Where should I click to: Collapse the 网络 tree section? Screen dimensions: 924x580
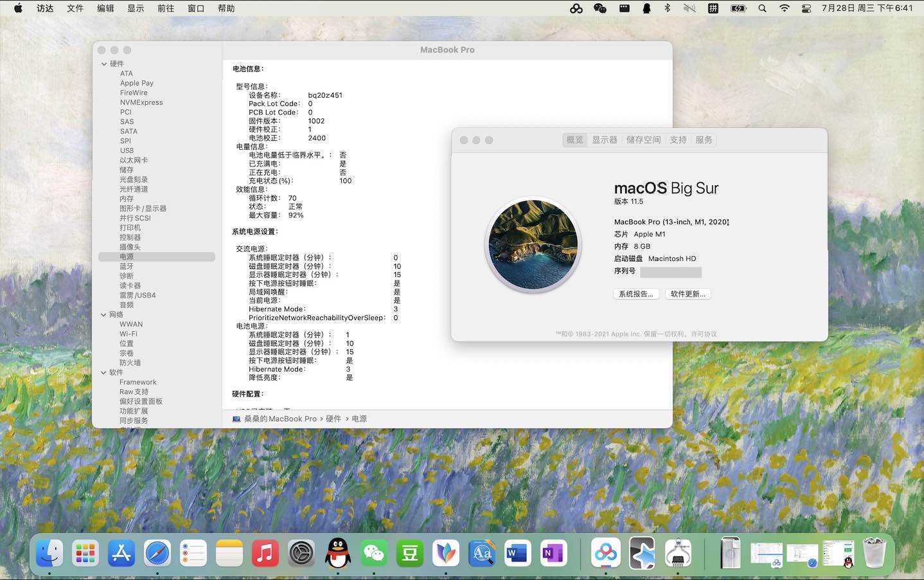104,314
